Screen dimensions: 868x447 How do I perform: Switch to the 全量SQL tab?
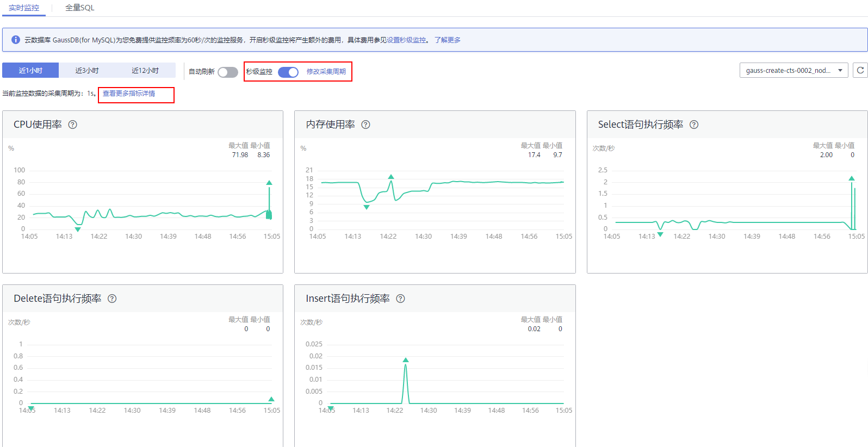tap(79, 8)
